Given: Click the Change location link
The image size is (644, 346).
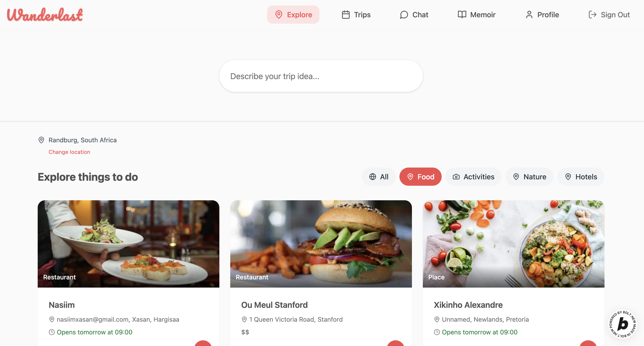Looking at the screenshot, I should click(69, 152).
